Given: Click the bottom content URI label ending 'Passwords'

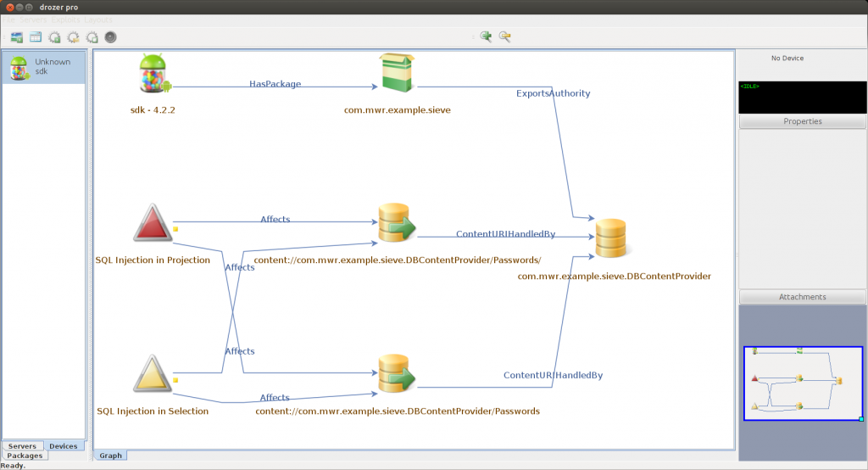Looking at the screenshot, I should tap(398, 411).
